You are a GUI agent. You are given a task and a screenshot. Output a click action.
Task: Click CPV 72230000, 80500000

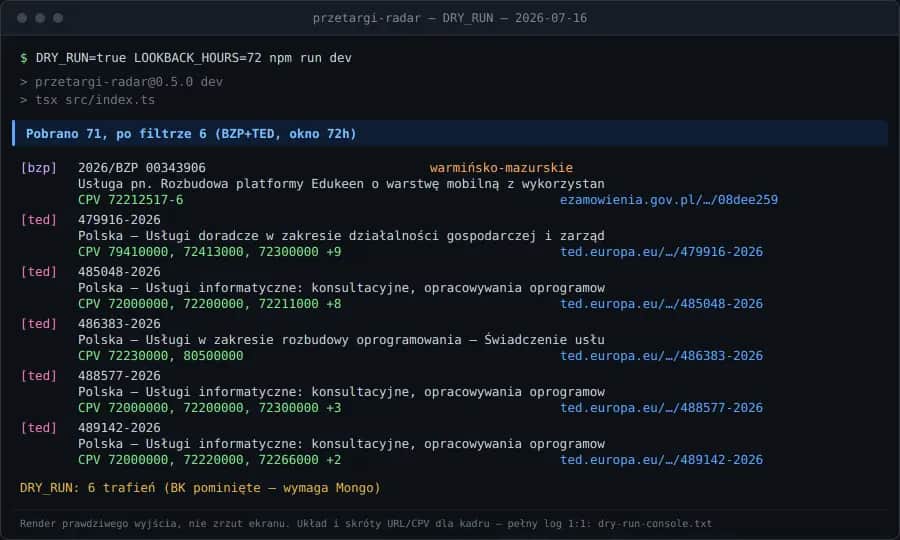161,356
